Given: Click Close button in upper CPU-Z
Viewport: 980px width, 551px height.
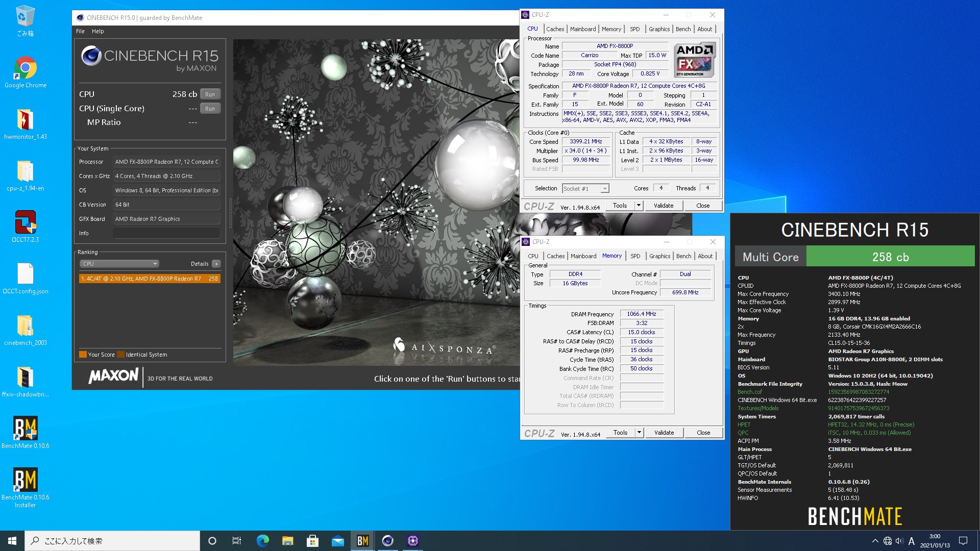Looking at the screenshot, I should pyautogui.click(x=703, y=206).
